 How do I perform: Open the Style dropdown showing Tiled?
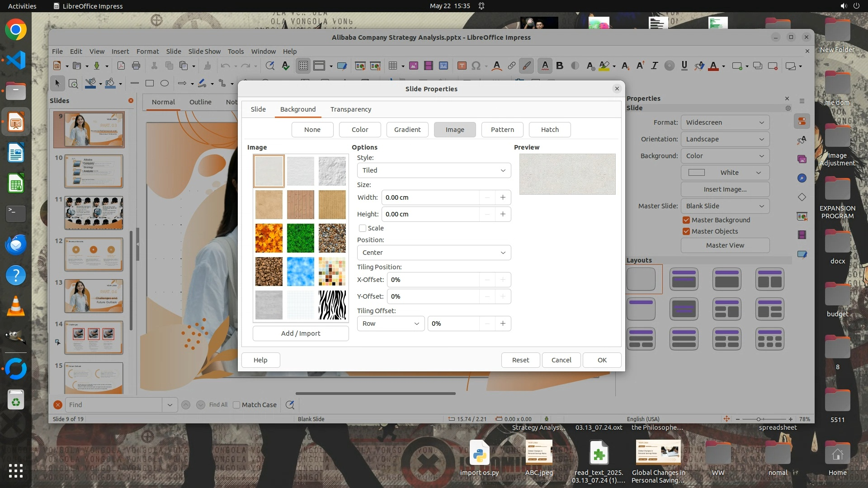tap(434, 170)
